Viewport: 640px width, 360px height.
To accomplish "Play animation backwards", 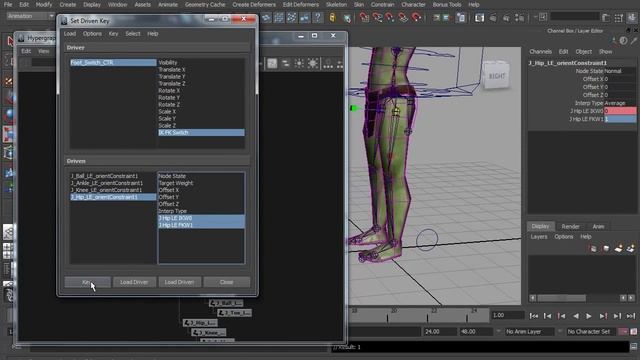I will pyautogui.click(x=576, y=316).
